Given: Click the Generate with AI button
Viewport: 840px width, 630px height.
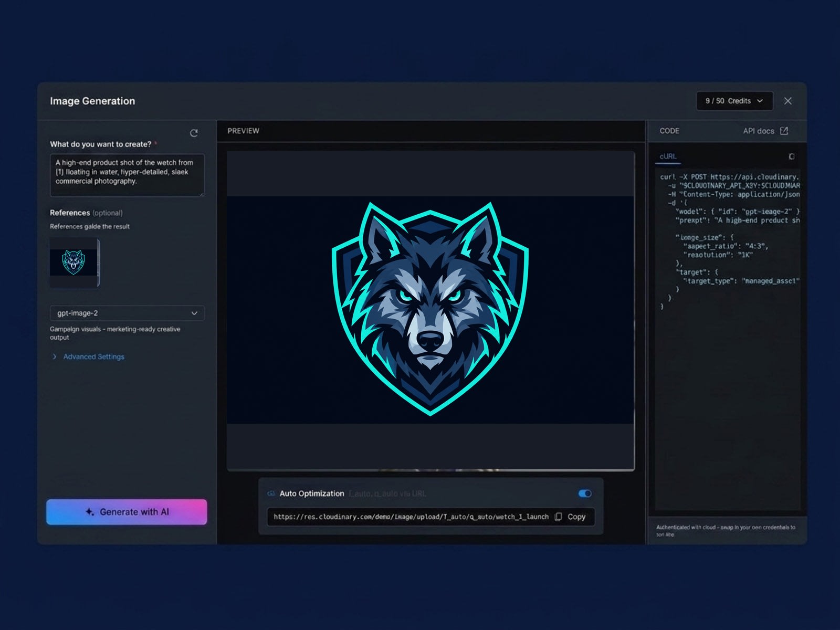Looking at the screenshot, I should pyautogui.click(x=127, y=512).
